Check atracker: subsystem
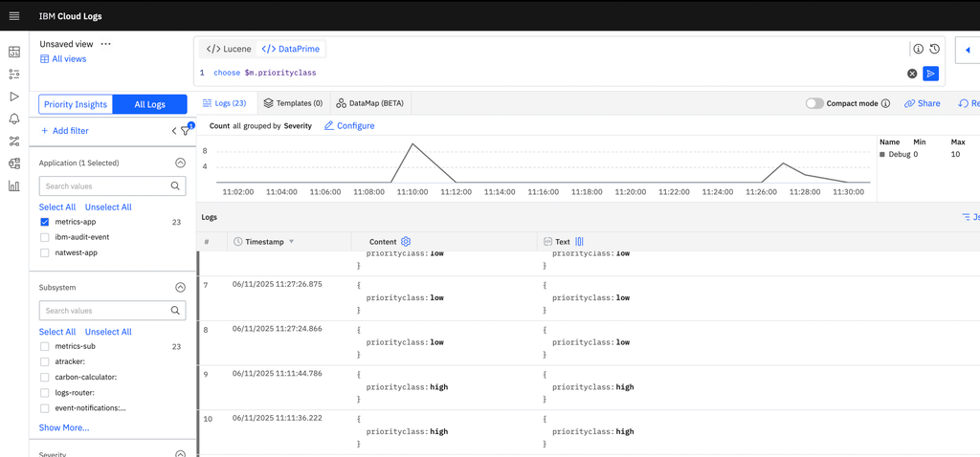The height and width of the screenshot is (457, 980). click(44, 361)
